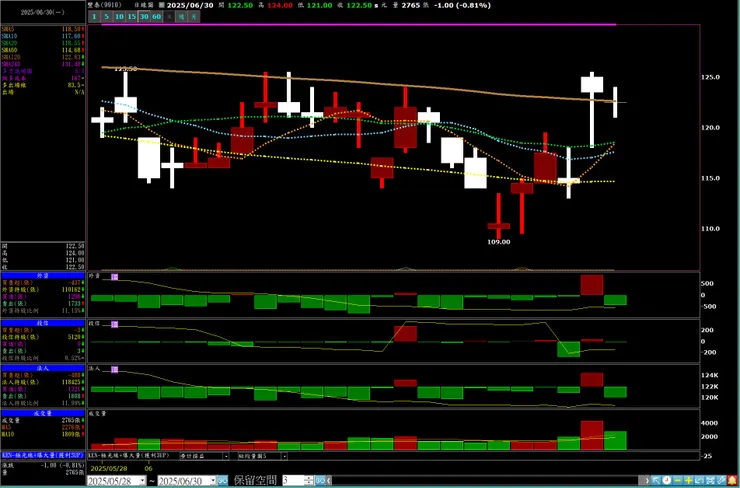Screen dimensions: 740x488
Task: Click the date box 2025/06/30(一) at top left
Action: pyautogui.click(x=42, y=13)
